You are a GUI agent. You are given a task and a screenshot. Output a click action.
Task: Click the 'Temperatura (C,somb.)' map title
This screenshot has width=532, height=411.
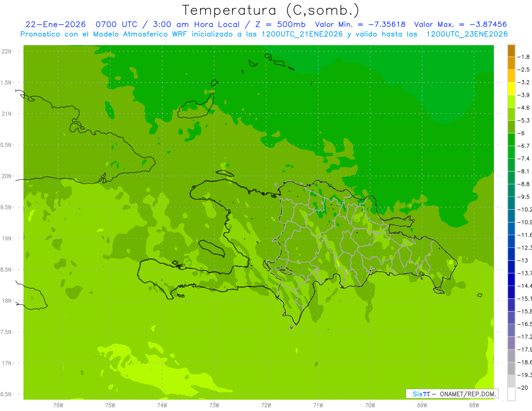(x=271, y=10)
